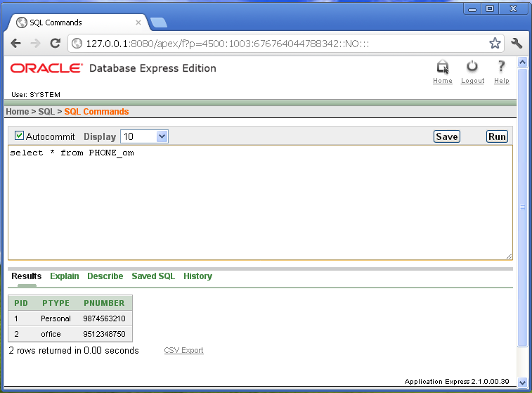Screen dimensions: 532x393
Task: Click the Logout power icon
Action: point(472,67)
